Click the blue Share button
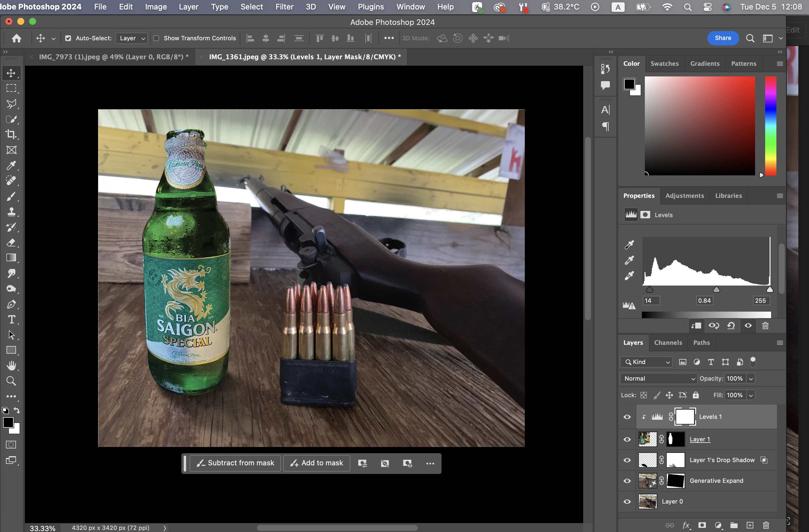 (x=723, y=38)
